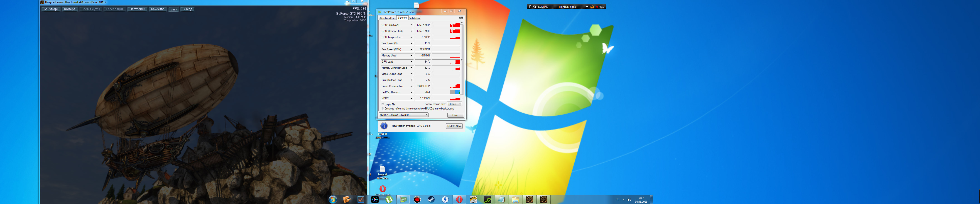
Task: Select the Sensors tab in GPU-Z
Action: [x=402, y=18]
